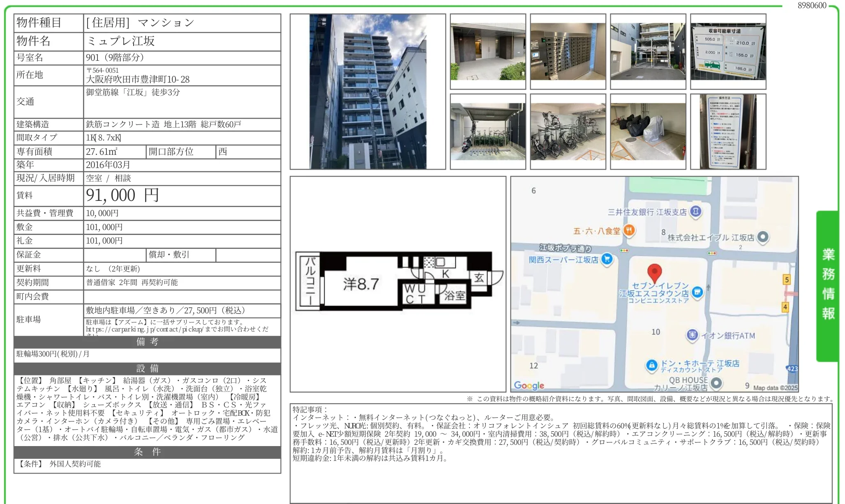Open the bicycle rack photo thumbnail
Image resolution: width=845 pixels, height=504 pixels.
point(568,131)
